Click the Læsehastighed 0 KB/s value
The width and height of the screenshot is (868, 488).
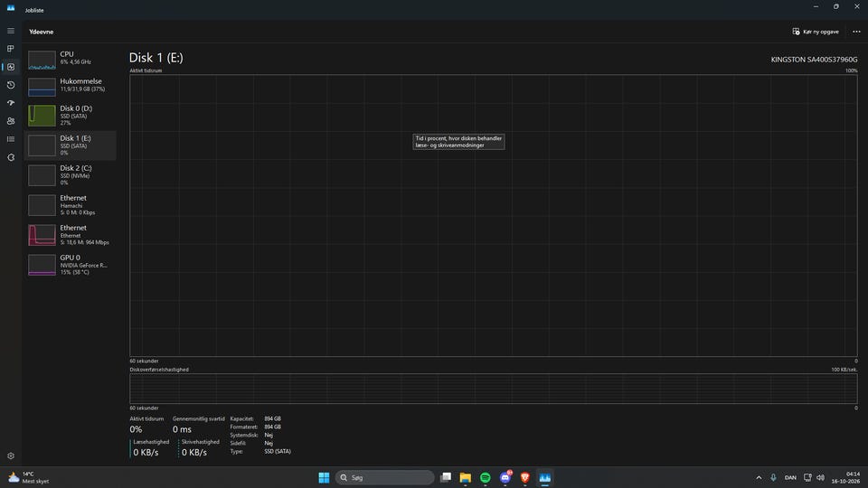(x=146, y=453)
